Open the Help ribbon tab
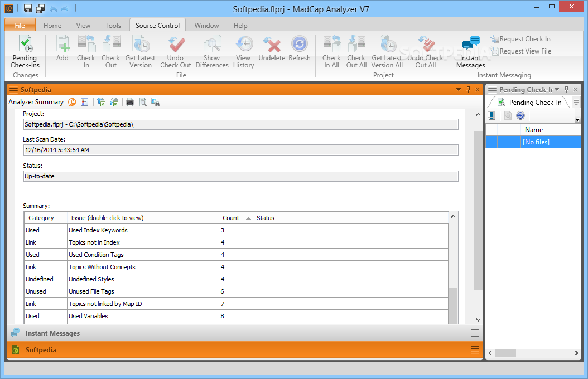Screen dimensions: 588x379 coord(240,26)
